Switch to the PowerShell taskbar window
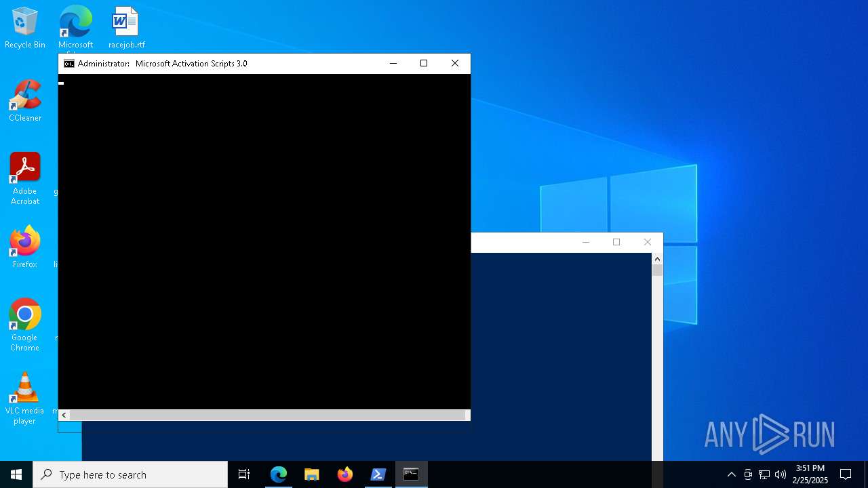 point(378,474)
